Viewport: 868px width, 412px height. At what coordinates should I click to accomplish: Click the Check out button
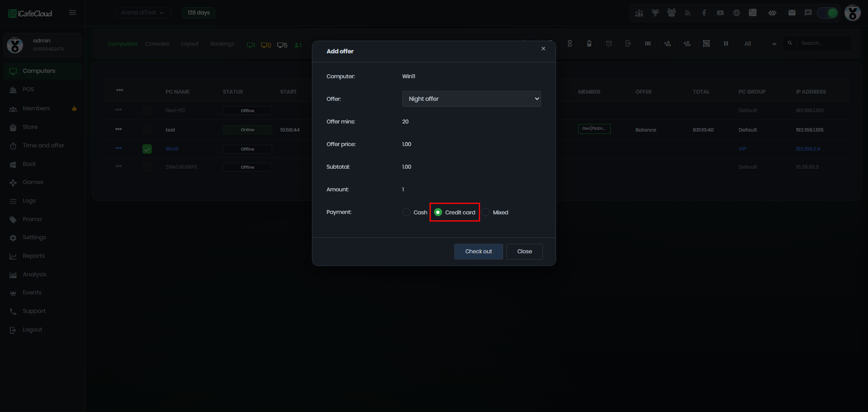tap(478, 251)
